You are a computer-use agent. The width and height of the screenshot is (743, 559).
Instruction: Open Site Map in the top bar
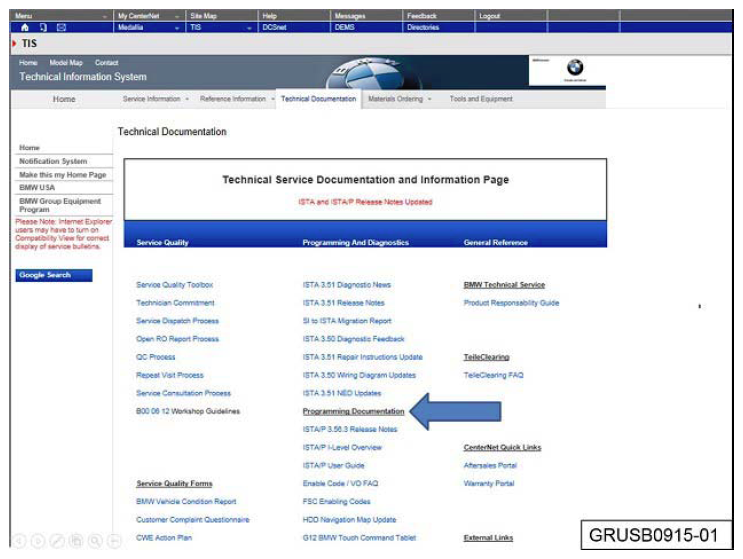point(203,16)
